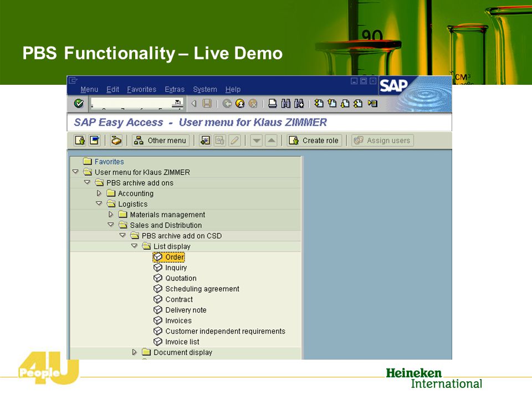This screenshot has width=532, height=399.
Task: Click the Change Favorites pencil icon
Action: pyautogui.click(x=234, y=140)
